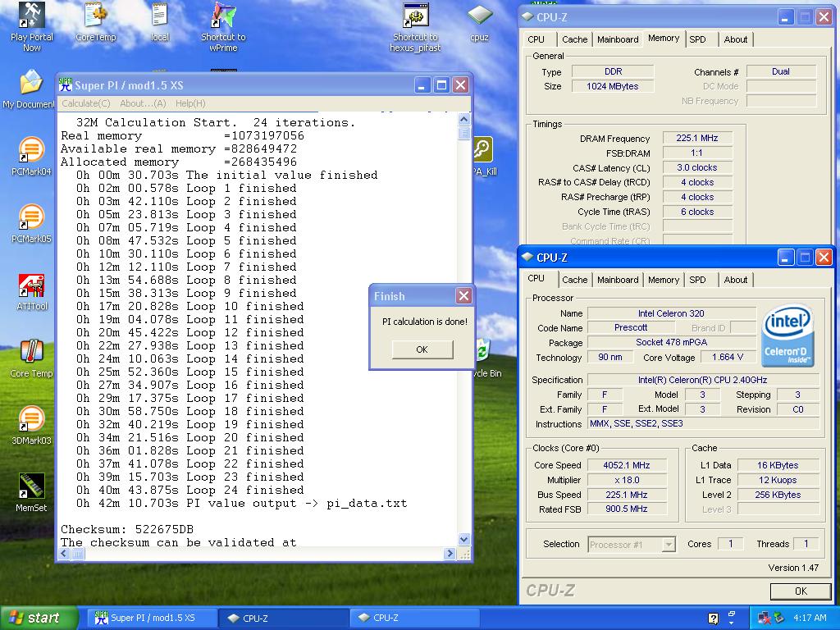
Task: Switch to Mainboard tab in lower CPU-Z
Action: 618,280
